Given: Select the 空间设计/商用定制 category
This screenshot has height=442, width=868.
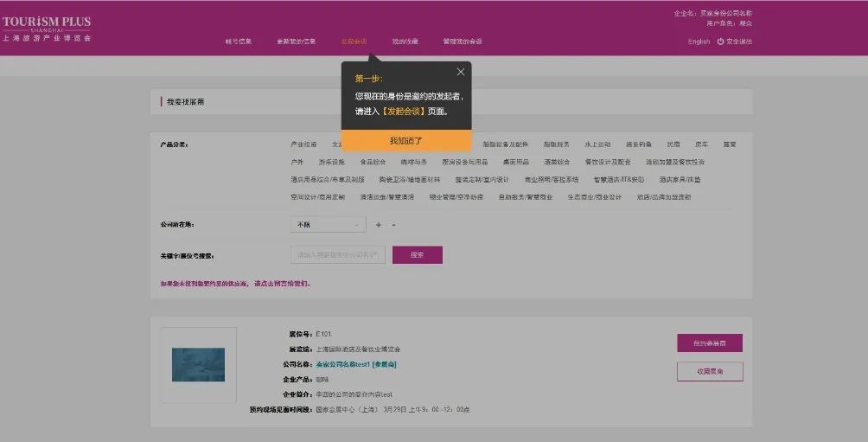Looking at the screenshot, I should (318, 197).
